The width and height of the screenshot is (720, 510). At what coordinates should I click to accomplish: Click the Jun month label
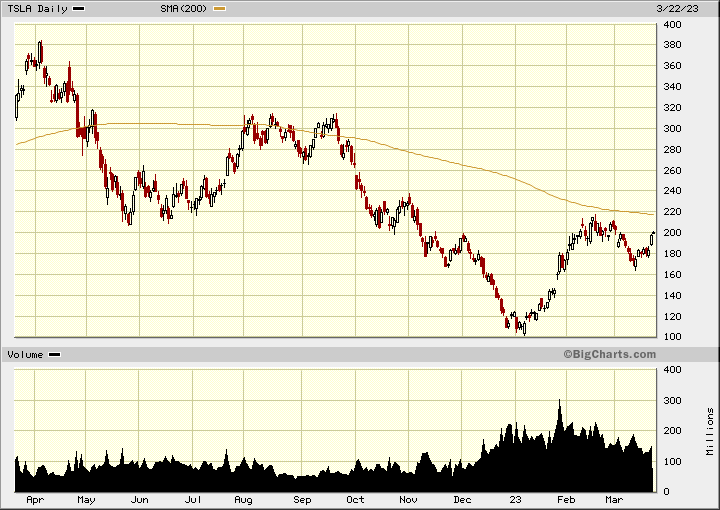(x=140, y=500)
